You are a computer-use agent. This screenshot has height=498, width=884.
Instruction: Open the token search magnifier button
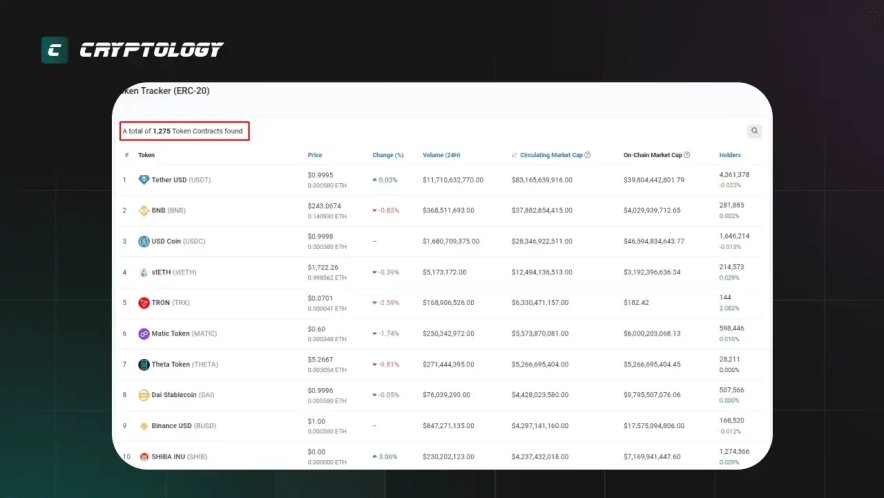click(754, 131)
